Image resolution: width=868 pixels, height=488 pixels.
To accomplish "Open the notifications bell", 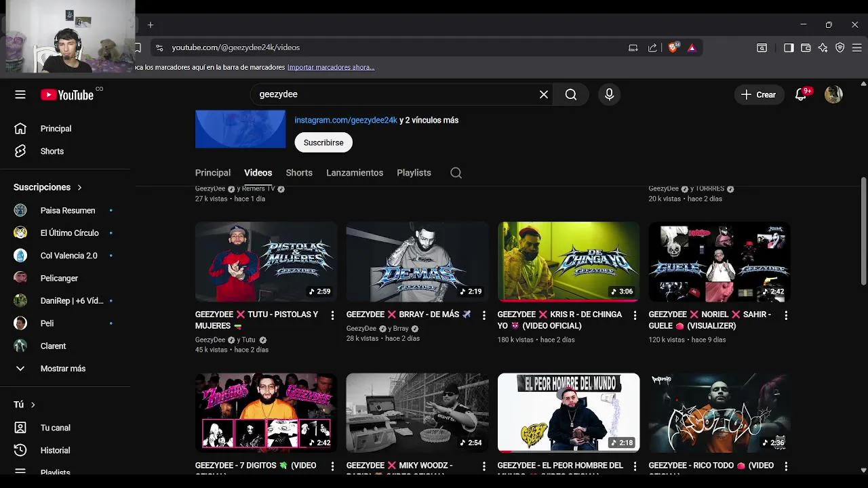I will 801,95.
